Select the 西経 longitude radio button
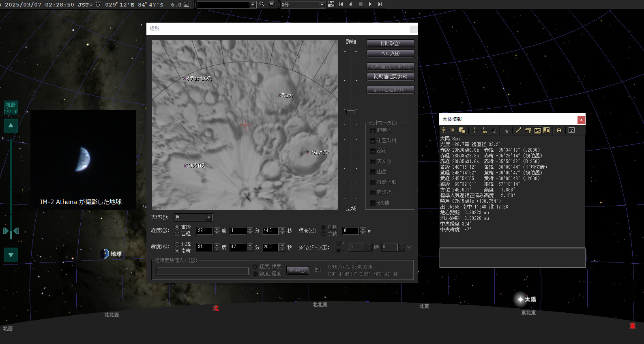Viewport: 644px width, 344px height. point(177,234)
